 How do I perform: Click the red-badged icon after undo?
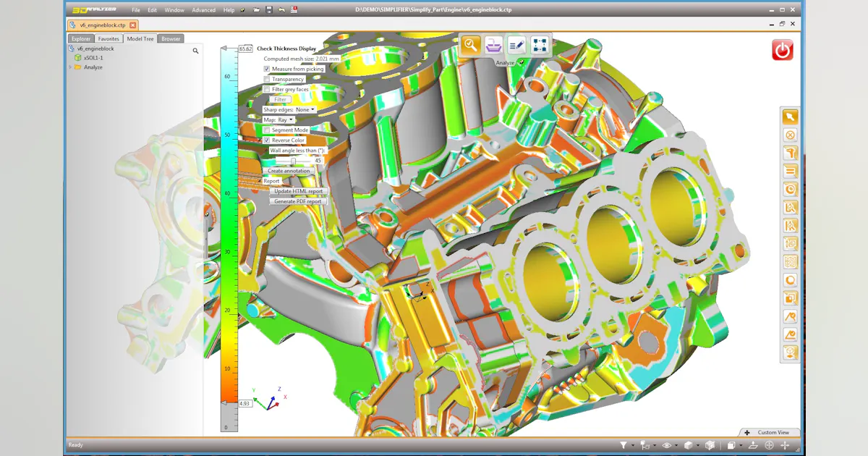[294, 10]
